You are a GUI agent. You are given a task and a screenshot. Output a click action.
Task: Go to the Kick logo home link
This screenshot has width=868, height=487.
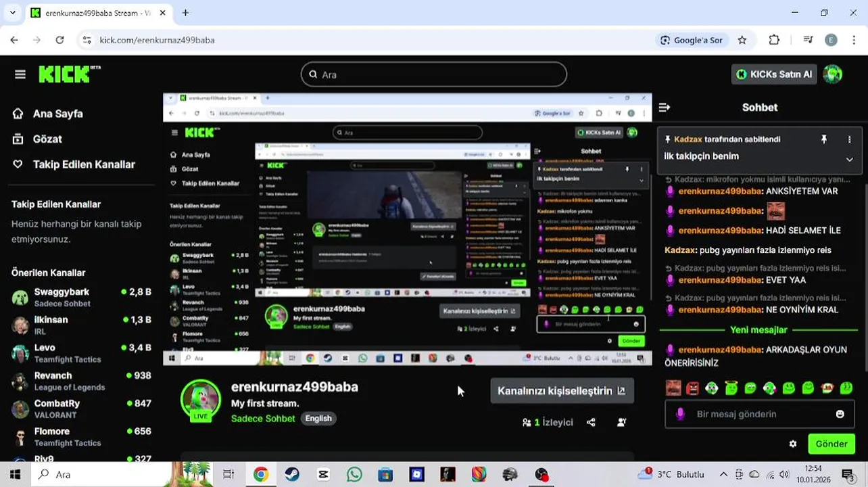(x=70, y=74)
